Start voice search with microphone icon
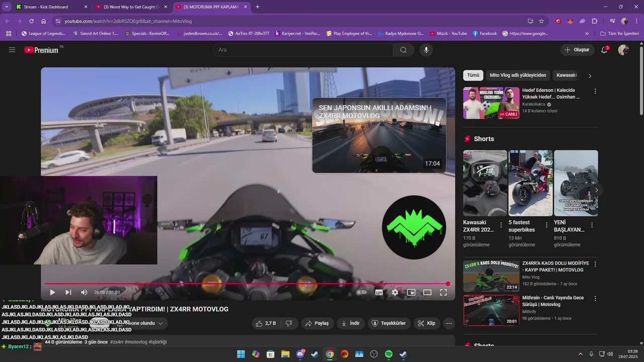The width and height of the screenshot is (644, 362). point(426,50)
